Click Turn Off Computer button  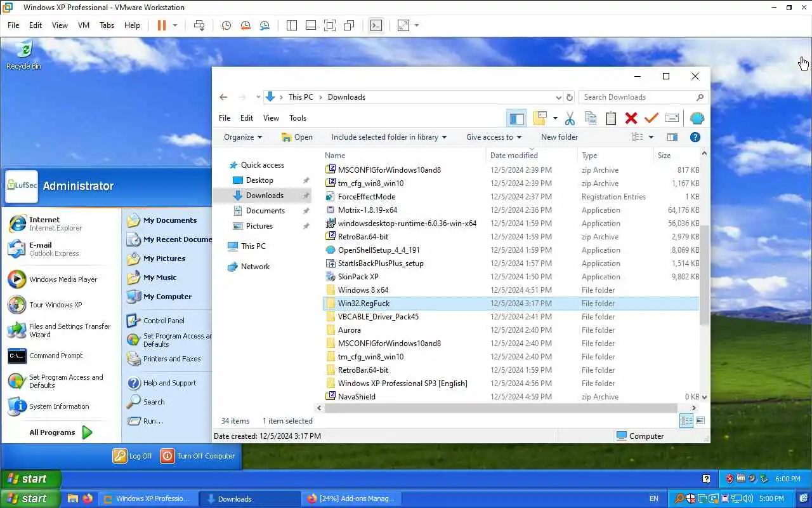click(x=198, y=456)
